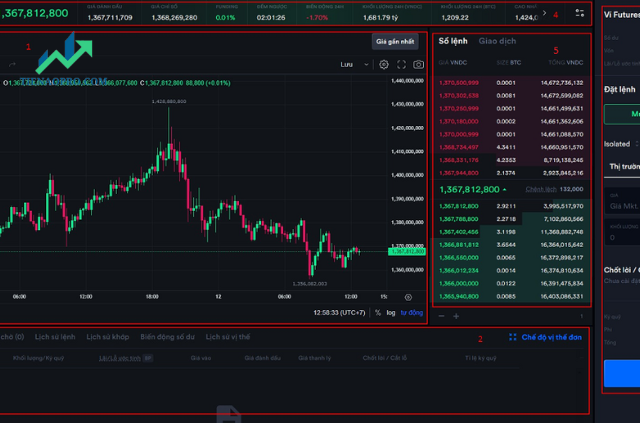Select ask price 1,367,944,800
Image resolution: width=640 pixels, height=423 pixels.
point(459,173)
